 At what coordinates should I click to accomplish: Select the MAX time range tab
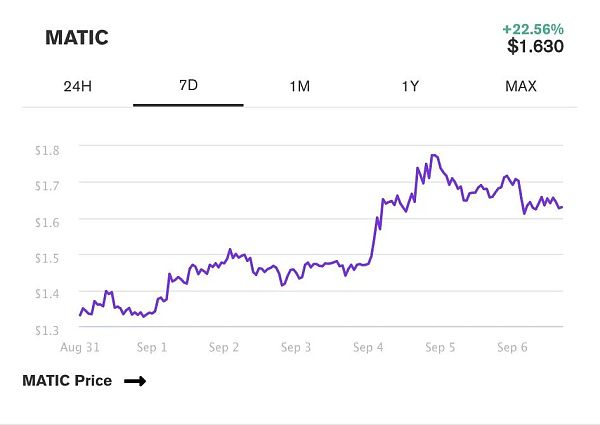point(521,86)
